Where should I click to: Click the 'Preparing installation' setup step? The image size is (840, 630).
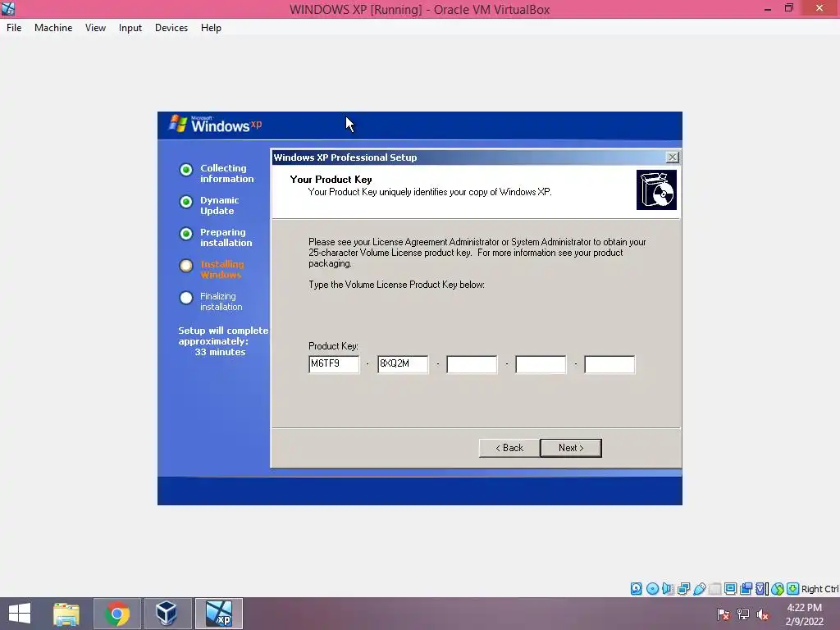click(226, 237)
